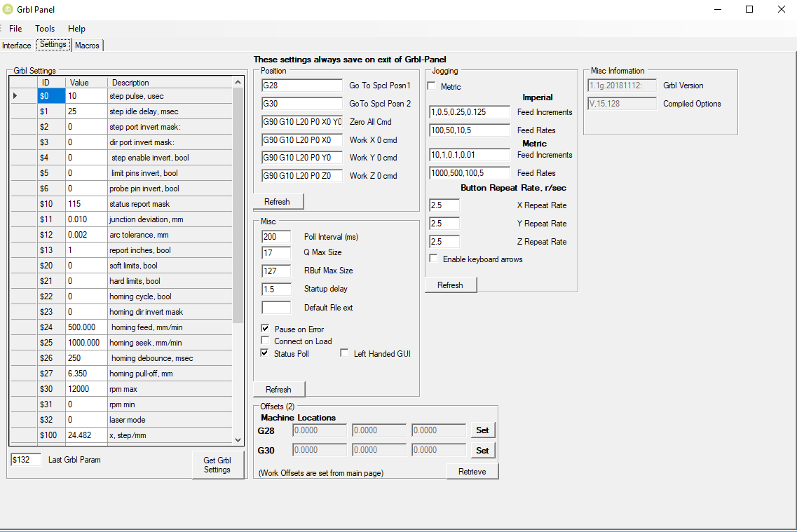Open the Help menu
The height and width of the screenshot is (532, 797).
click(x=76, y=29)
